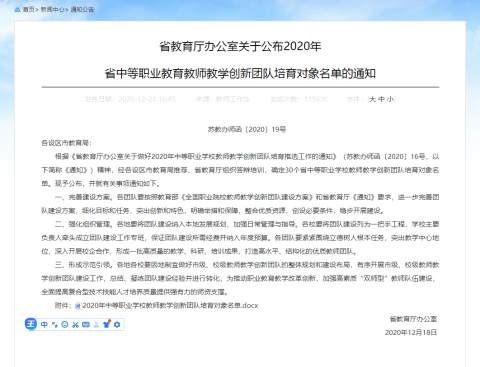Click the user account icon in IME toolbar

96,324
